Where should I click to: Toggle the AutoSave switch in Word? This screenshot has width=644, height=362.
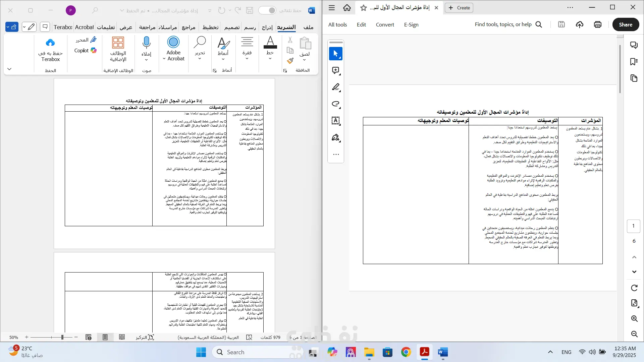(x=267, y=10)
